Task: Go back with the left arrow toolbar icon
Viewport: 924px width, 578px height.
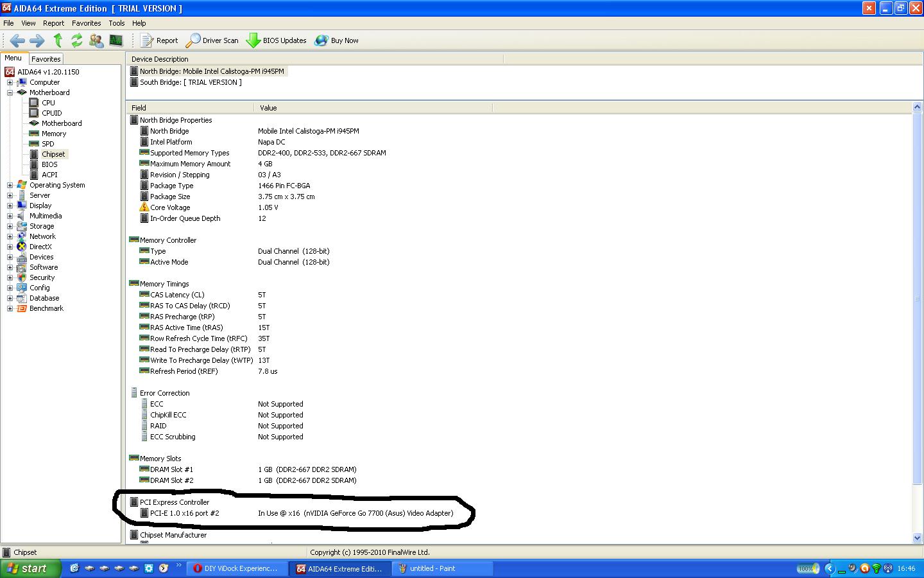Action: click(17, 40)
